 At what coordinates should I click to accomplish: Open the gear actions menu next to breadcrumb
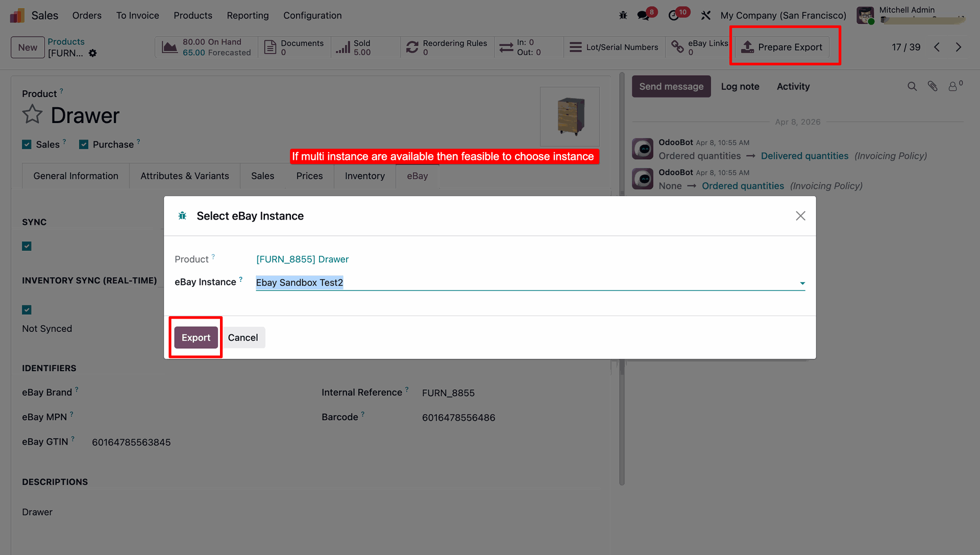tap(92, 53)
